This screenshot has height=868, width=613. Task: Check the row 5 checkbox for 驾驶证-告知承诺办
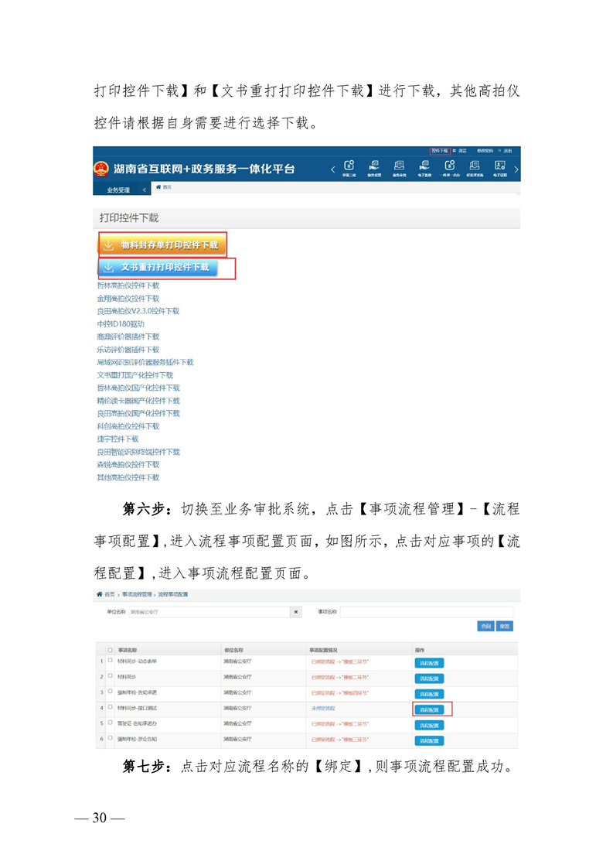coord(111,723)
